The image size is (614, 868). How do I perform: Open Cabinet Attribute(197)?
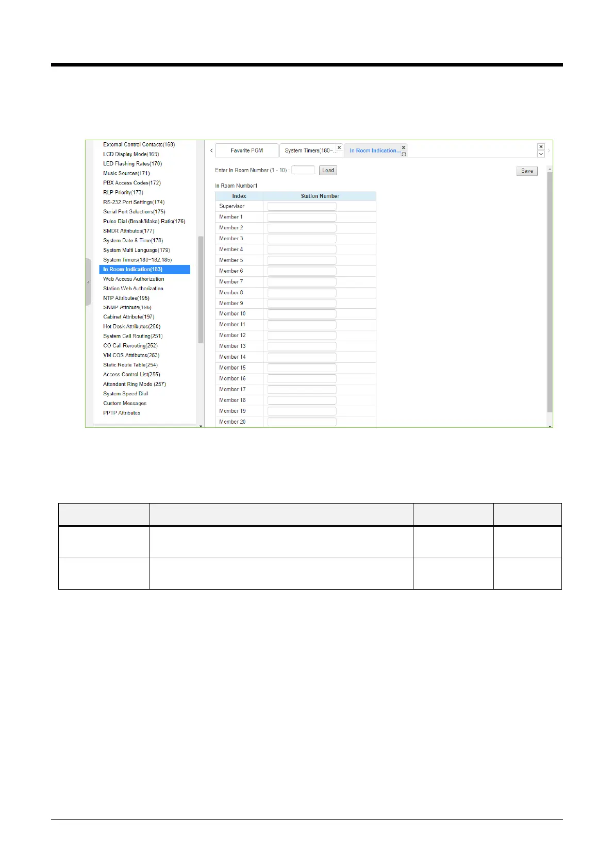pyautogui.click(x=128, y=317)
